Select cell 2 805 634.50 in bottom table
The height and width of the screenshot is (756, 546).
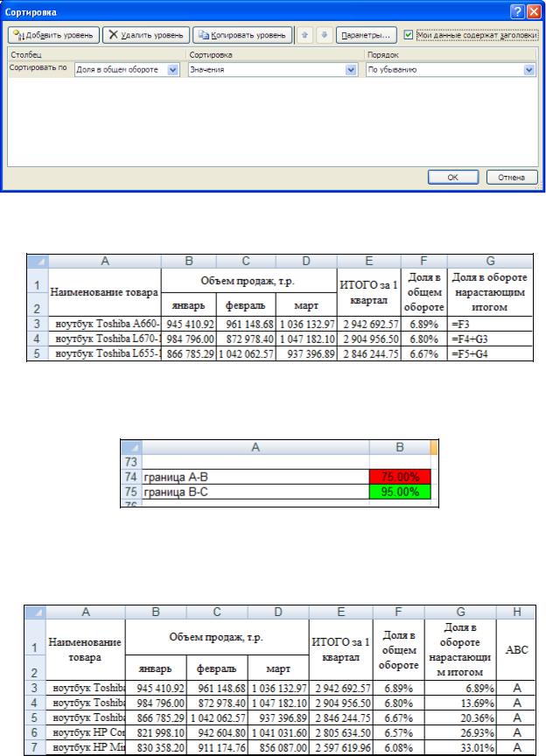coord(341,733)
